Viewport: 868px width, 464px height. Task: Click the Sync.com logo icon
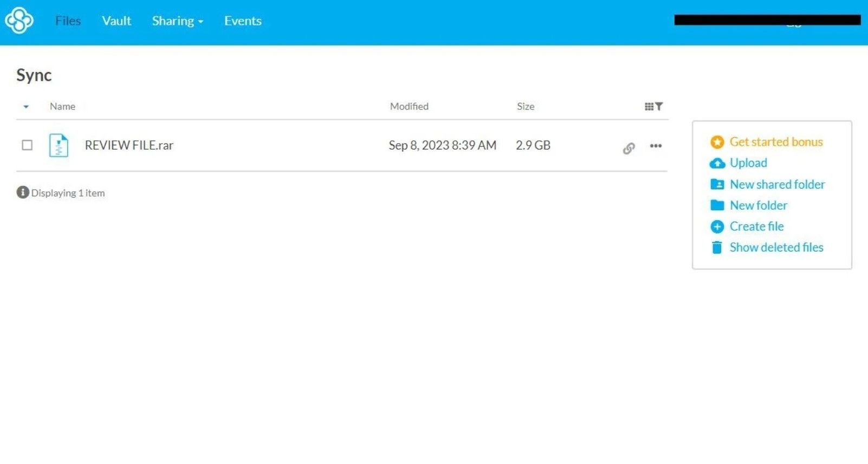pyautogui.click(x=19, y=21)
